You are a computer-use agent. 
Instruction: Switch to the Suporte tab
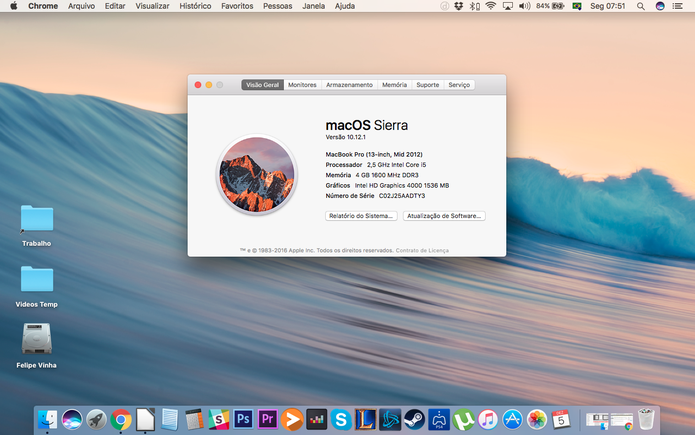tap(428, 85)
